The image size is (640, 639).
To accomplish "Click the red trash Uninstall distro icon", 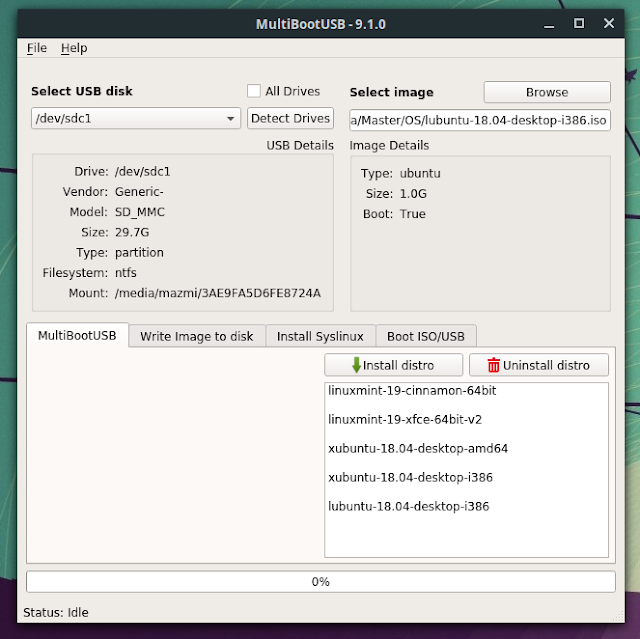I will point(493,365).
